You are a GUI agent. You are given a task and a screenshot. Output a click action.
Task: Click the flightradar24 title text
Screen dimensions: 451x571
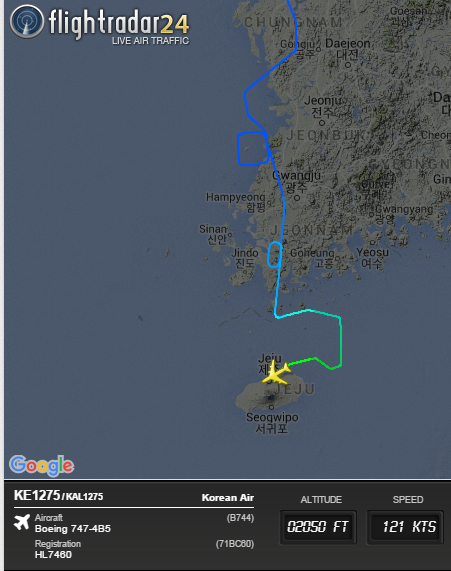coord(119,23)
